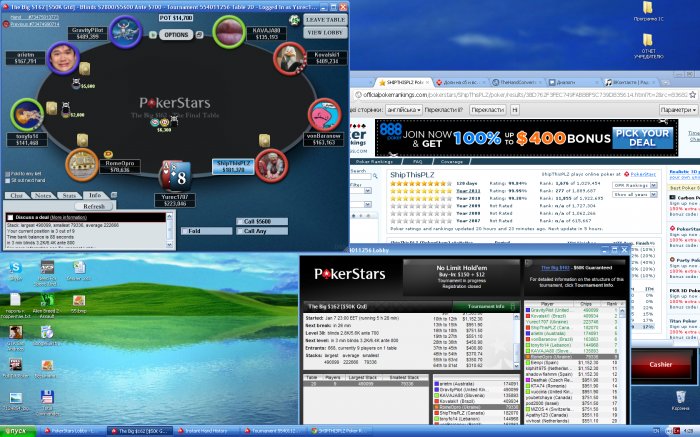This screenshot has width=700, height=437.
Task: Click the browser address bar URL
Action: click(x=525, y=95)
